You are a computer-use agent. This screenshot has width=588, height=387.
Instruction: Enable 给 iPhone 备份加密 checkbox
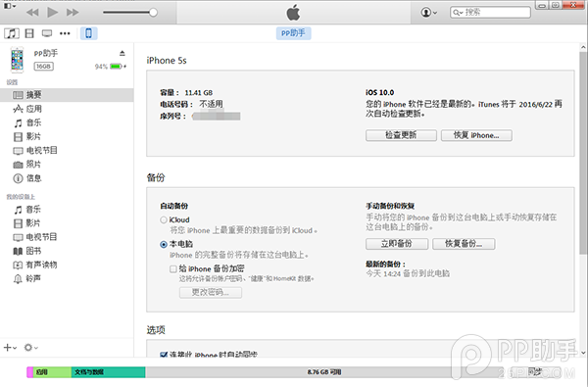pyautogui.click(x=172, y=268)
